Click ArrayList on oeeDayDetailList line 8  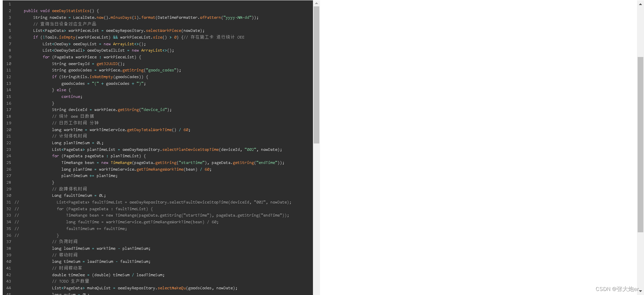pos(152,50)
